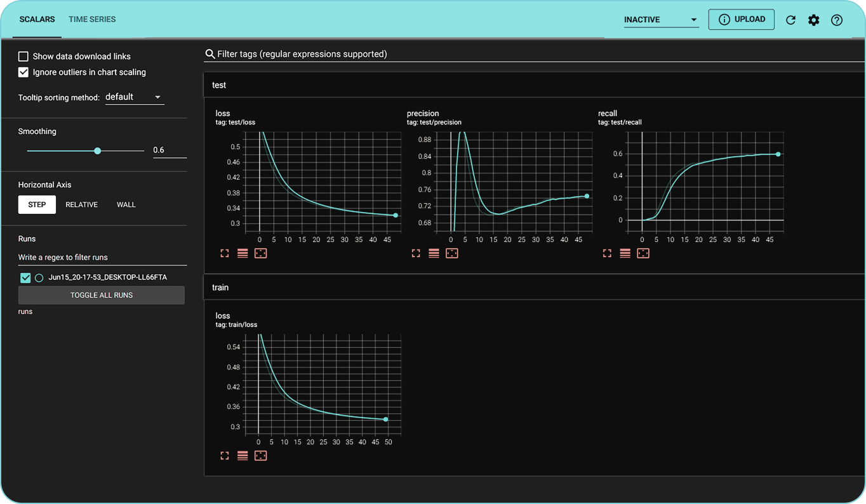Open the INACTIVE dashboards dropdown
The image size is (866, 504).
coord(660,20)
